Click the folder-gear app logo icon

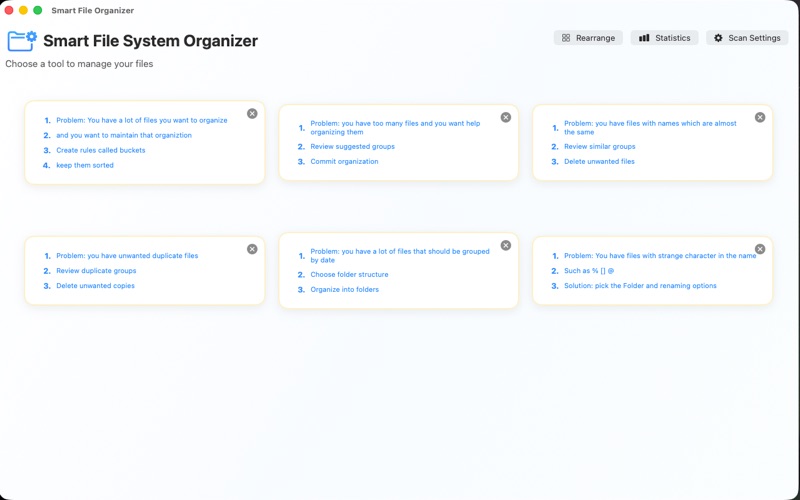point(22,41)
